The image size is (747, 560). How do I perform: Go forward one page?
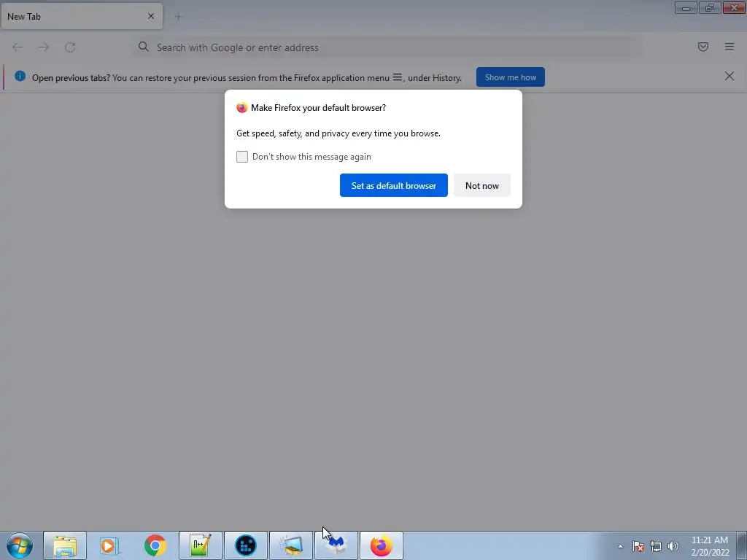[44, 47]
